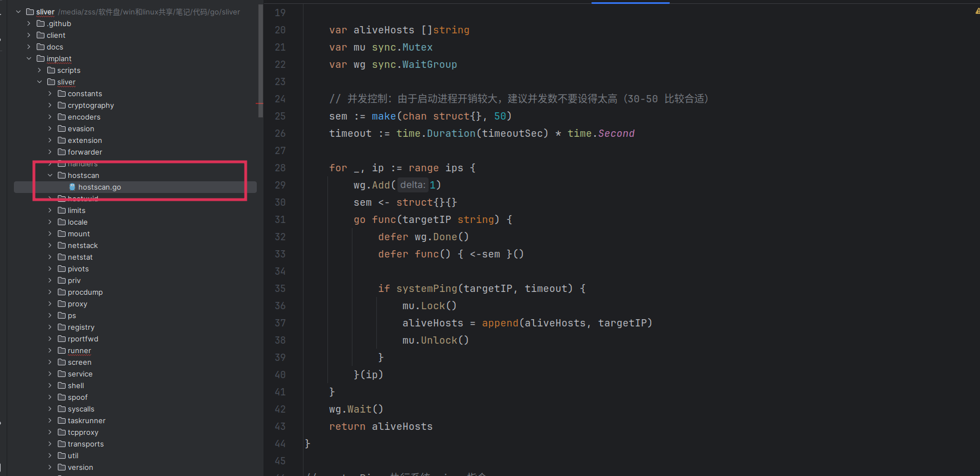This screenshot has width=980, height=476.
Task: Click the docs folder icon
Action: (41, 47)
